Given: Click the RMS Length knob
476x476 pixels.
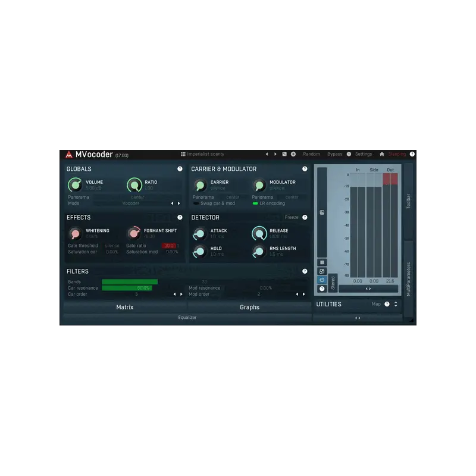Looking at the screenshot, I should click(x=259, y=251).
